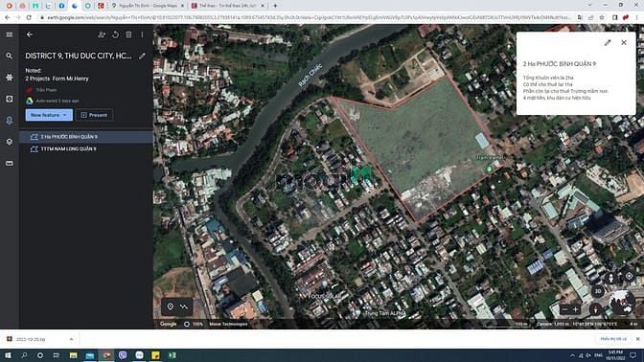The width and height of the screenshot is (644, 362).
Task: Open a new browser tab
Action: click(x=275, y=6)
